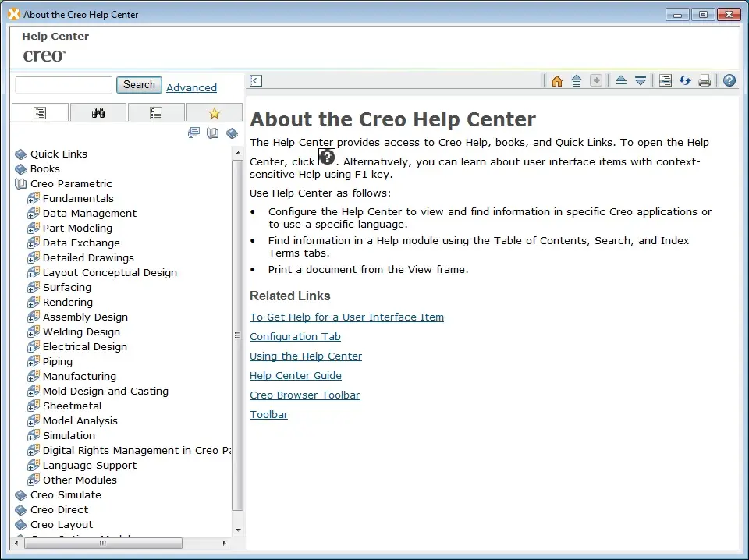Screen dimensions: 749x560
Task: Go to previous topic using up triangle icon
Action: click(x=620, y=80)
